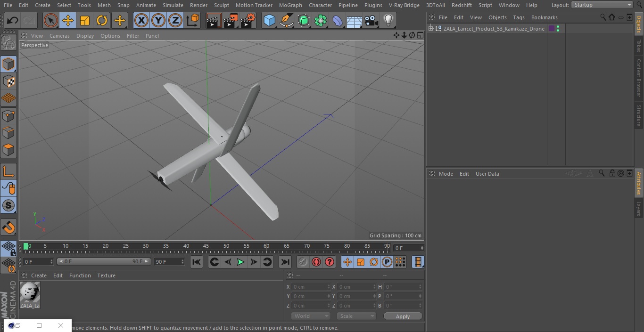Go to start of animation
This screenshot has width=644, height=332.
(197, 262)
